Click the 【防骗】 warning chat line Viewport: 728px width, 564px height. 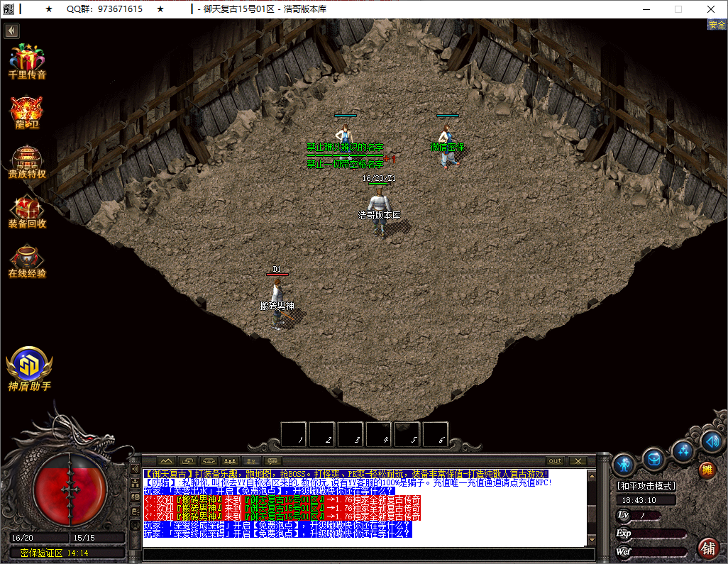[x=347, y=482]
